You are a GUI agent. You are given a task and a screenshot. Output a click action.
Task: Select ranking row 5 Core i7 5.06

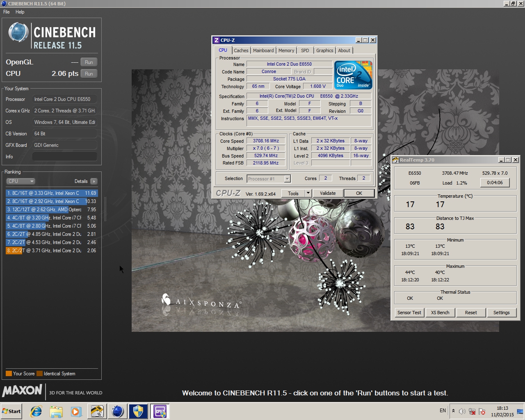52,226
